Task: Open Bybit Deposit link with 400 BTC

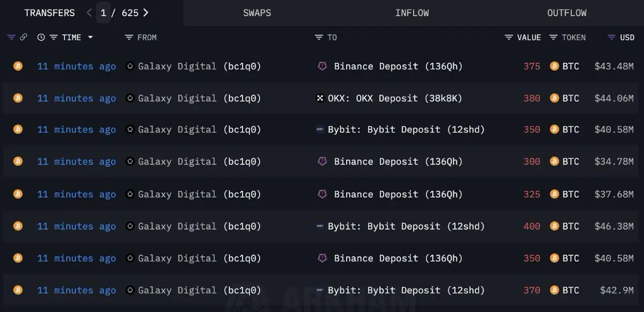Action: 406,226
